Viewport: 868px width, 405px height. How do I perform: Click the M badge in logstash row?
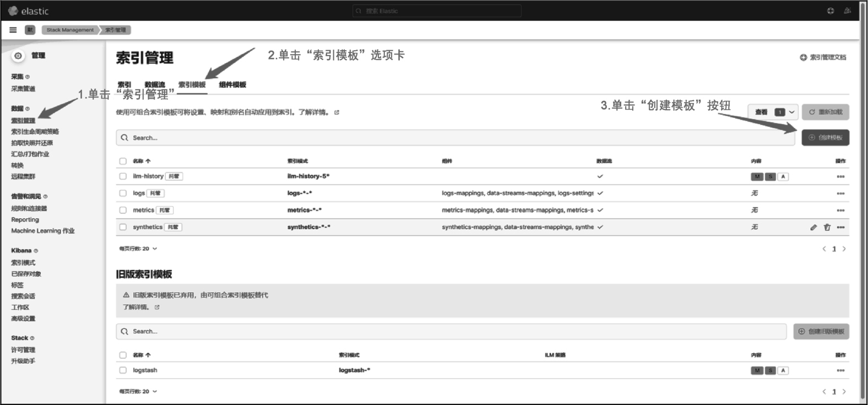(757, 370)
